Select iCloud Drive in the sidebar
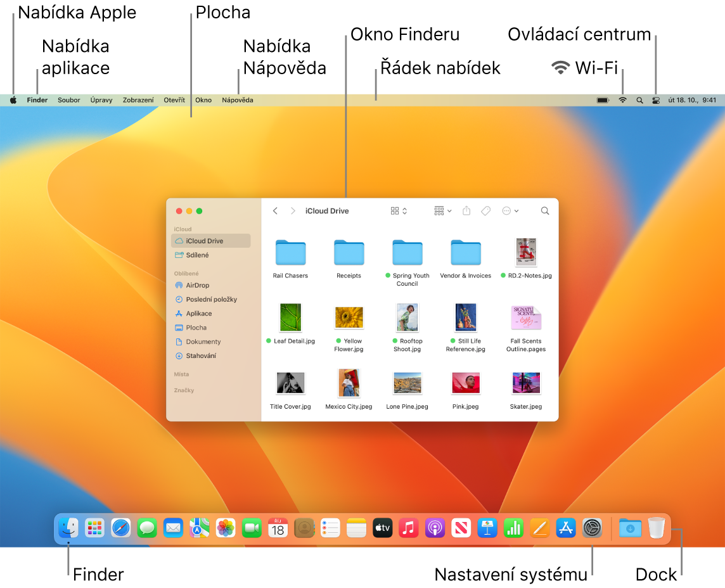This screenshot has width=725, height=588. coord(202,241)
